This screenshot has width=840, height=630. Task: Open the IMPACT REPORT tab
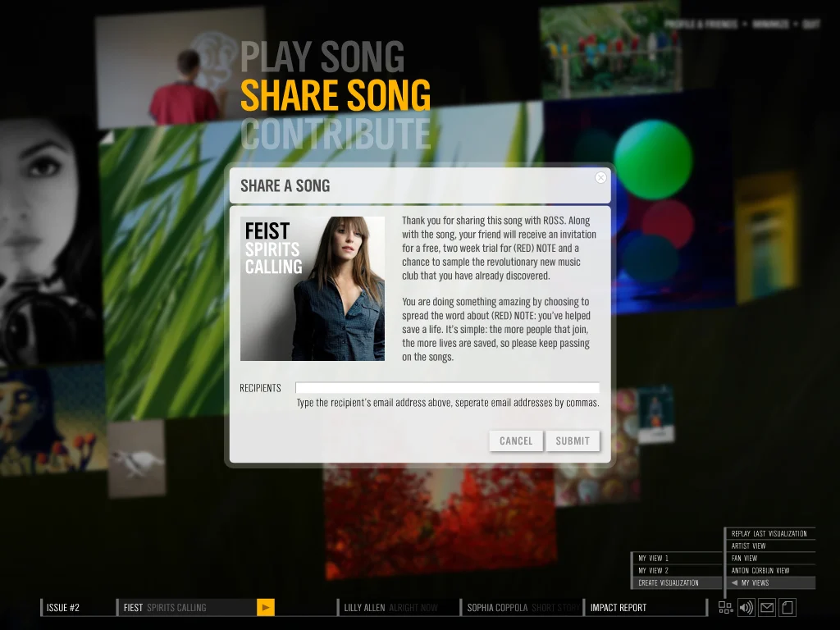click(618, 607)
